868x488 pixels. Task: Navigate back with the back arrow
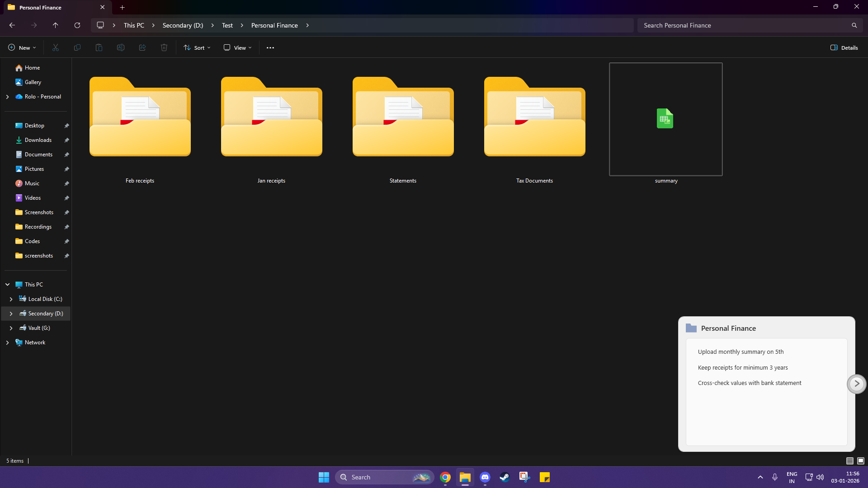click(12, 25)
